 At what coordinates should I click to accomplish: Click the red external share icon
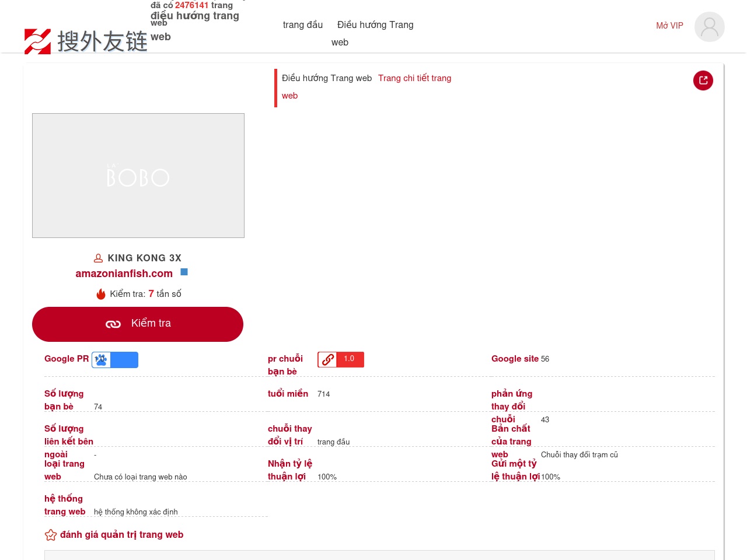point(703,80)
